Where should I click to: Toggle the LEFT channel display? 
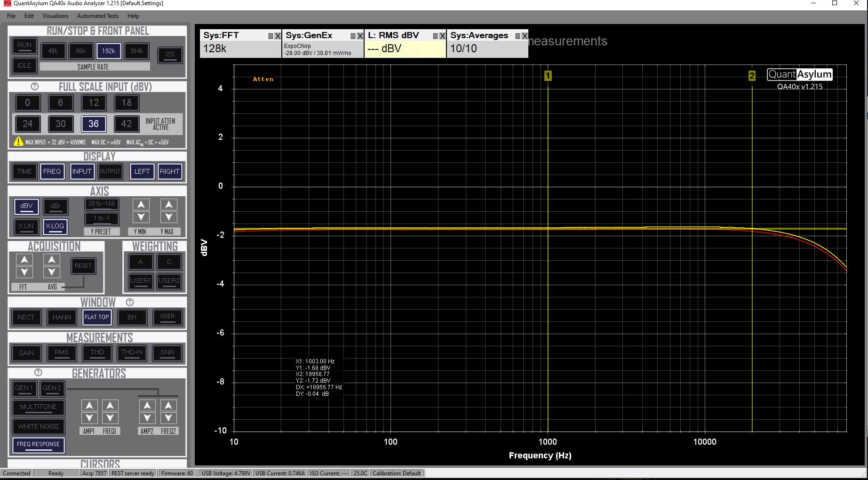click(142, 171)
